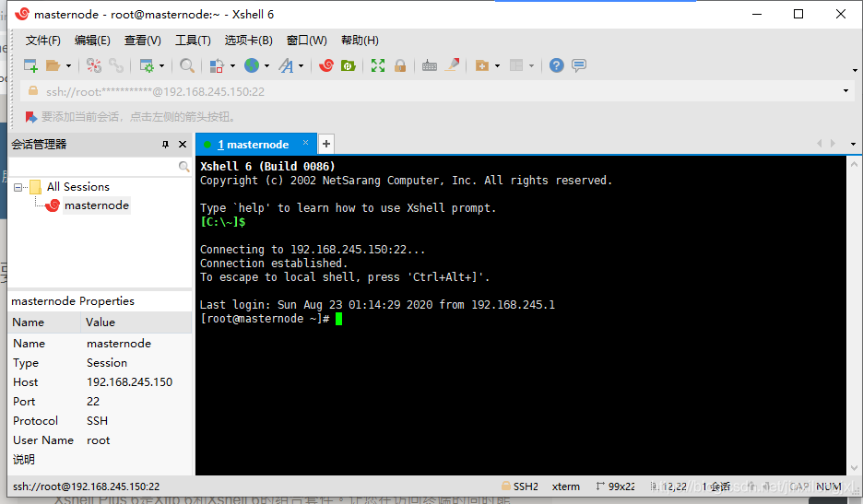Click search icon in session manager
The width and height of the screenshot is (863, 504).
point(183,166)
